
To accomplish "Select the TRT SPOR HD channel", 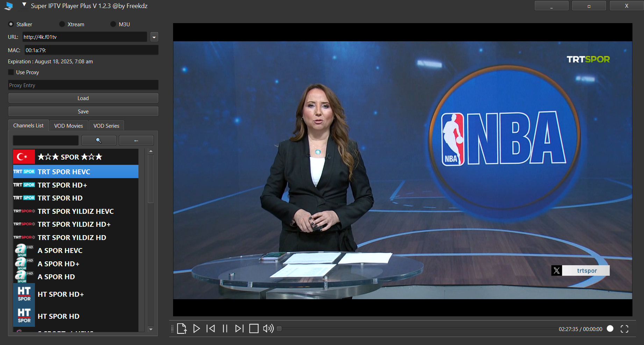I will pyautogui.click(x=76, y=198).
